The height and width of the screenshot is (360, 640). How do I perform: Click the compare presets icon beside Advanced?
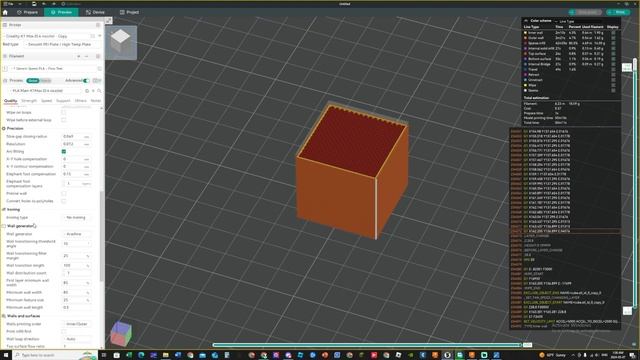(x=97, y=80)
